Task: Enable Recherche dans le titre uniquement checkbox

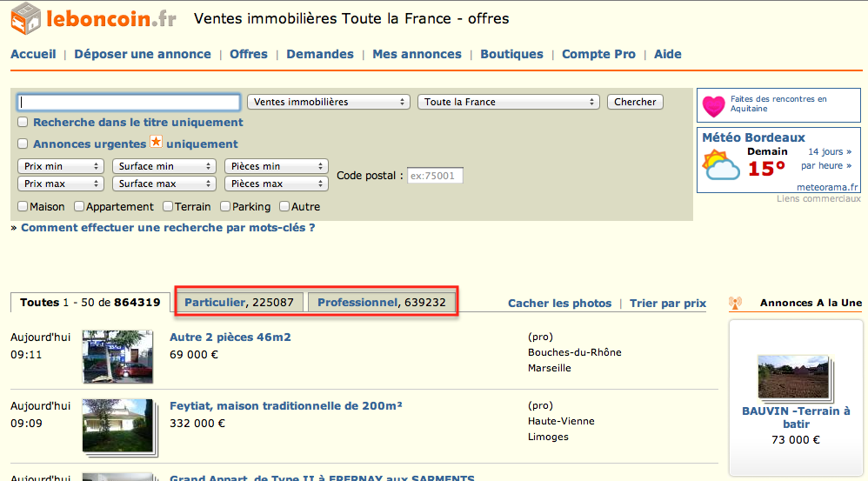Action: 23,123
